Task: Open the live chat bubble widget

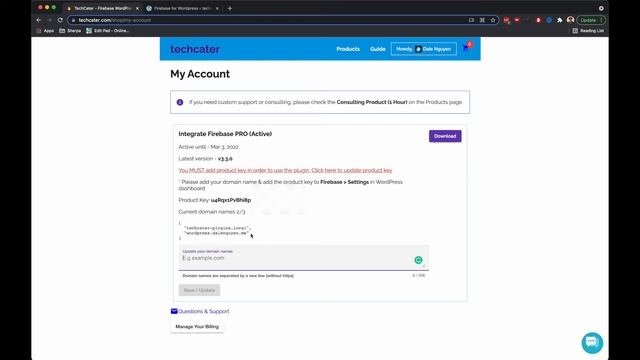Action: tap(592, 343)
